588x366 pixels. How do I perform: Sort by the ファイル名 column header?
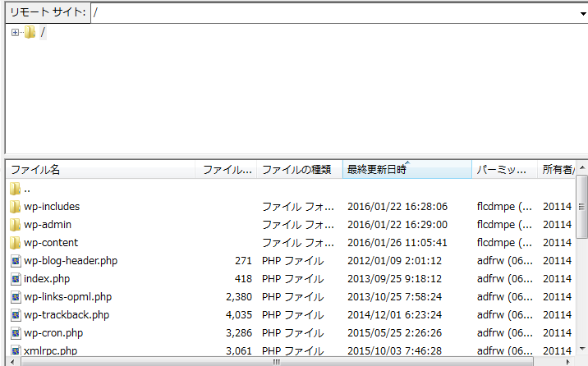click(x=99, y=170)
